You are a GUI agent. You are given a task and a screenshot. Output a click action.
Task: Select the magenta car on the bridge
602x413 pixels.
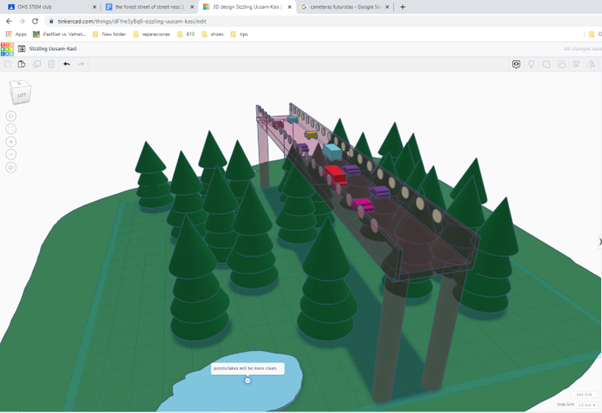click(x=363, y=204)
